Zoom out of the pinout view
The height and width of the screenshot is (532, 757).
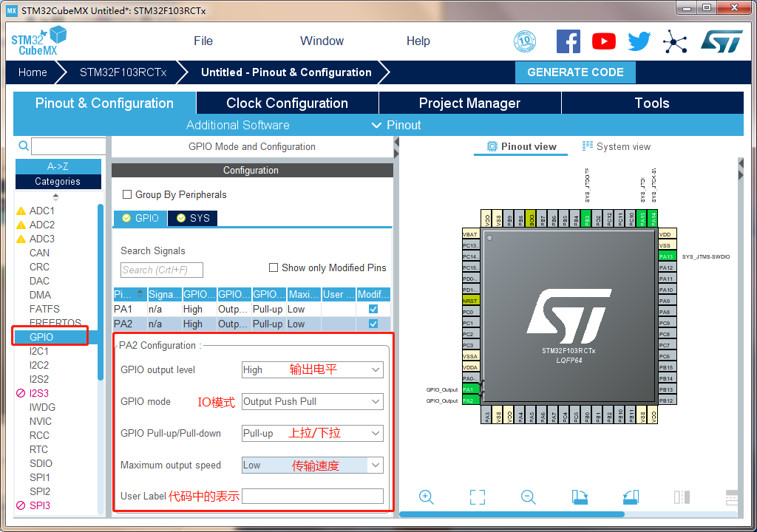pos(528,497)
